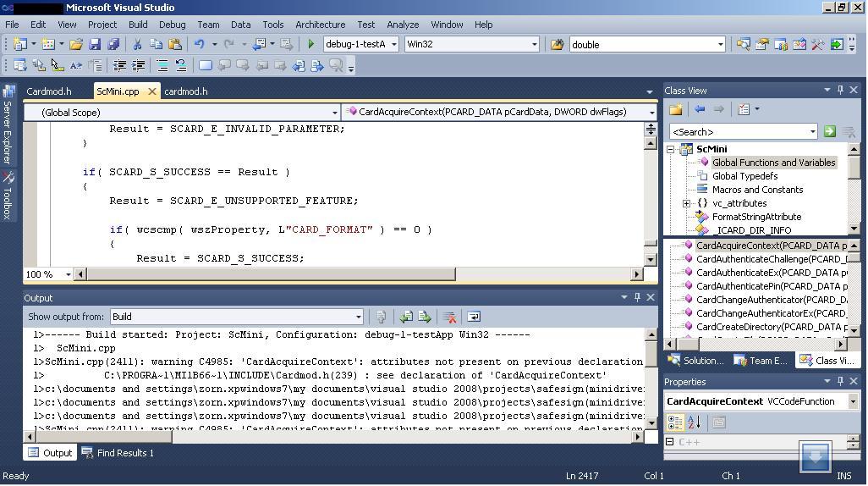Screen dimensions: 868x486
Task: Open Class View Settings icon
Action: point(744,109)
